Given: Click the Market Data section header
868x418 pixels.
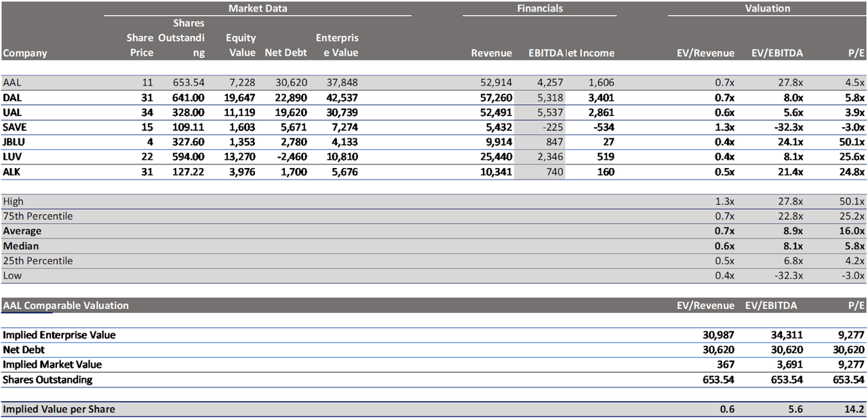Looking at the screenshot, I should pyautogui.click(x=257, y=9).
